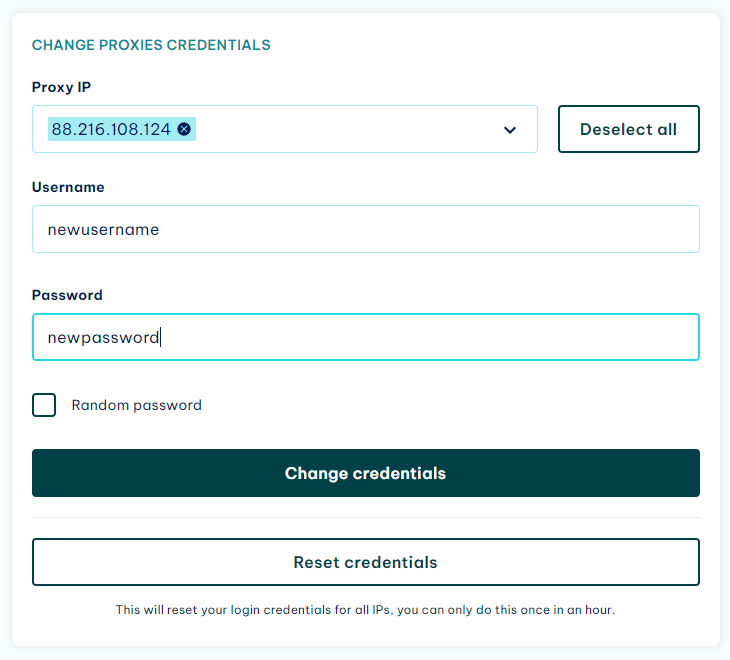Click blank space right of the IP tag
730x660 pixels.
click(x=345, y=129)
